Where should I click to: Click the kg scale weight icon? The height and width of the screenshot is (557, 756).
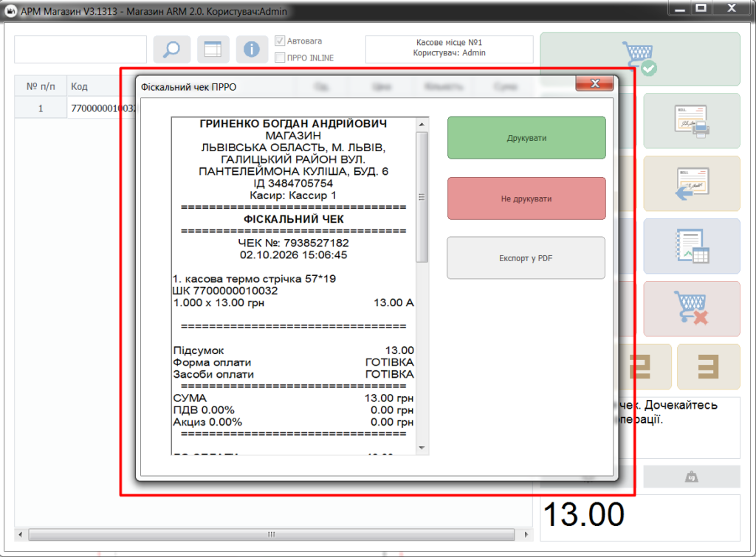(x=691, y=477)
